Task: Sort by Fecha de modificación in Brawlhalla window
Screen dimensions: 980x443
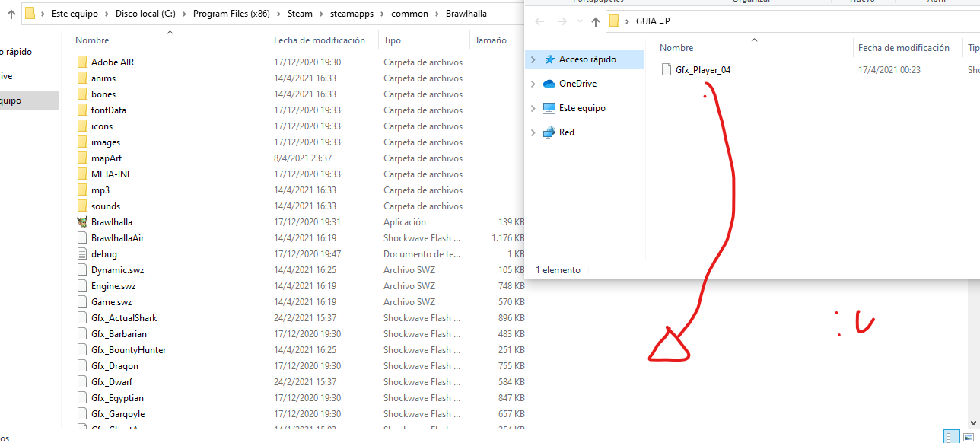Action: [x=320, y=40]
